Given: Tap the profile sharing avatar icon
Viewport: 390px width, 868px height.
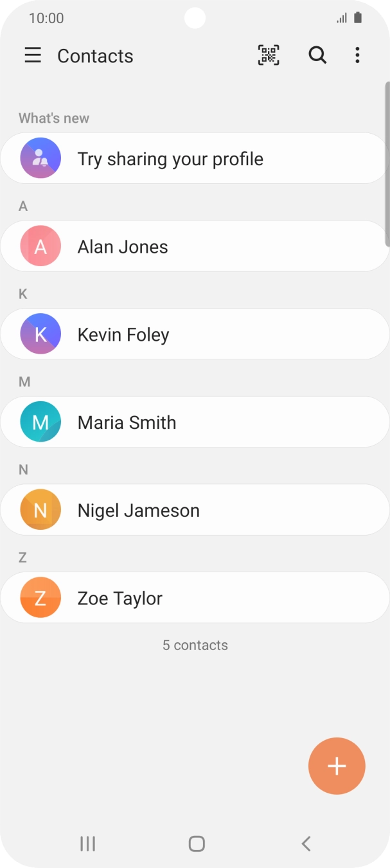Looking at the screenshot, I should tap(40, 158).
